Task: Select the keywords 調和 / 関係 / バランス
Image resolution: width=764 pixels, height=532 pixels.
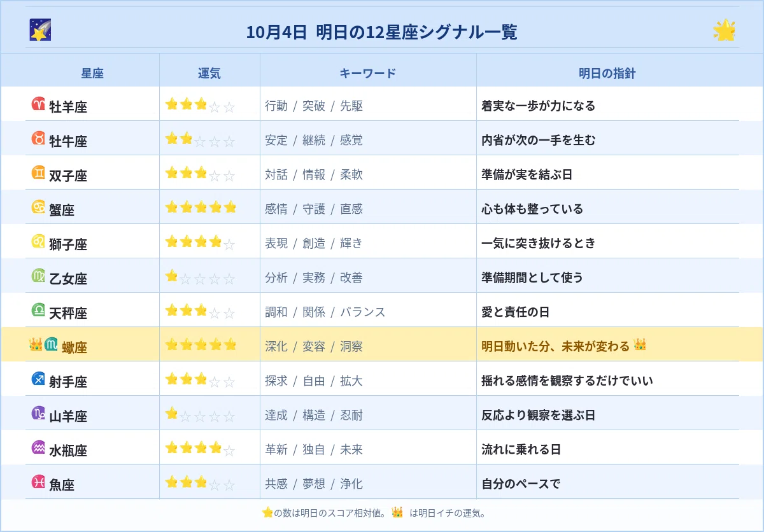Action: pyautogui.click(x=325, y=312)
